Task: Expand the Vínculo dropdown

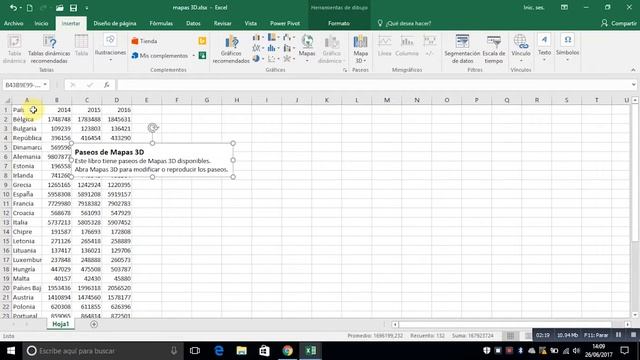Action: point(521,60)
